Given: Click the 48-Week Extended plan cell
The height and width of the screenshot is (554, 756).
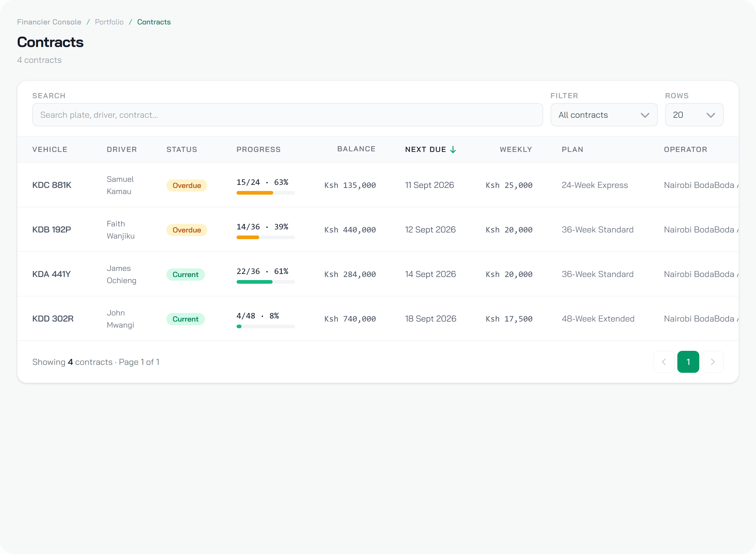Looking at the screenshot, I should 598,318.
